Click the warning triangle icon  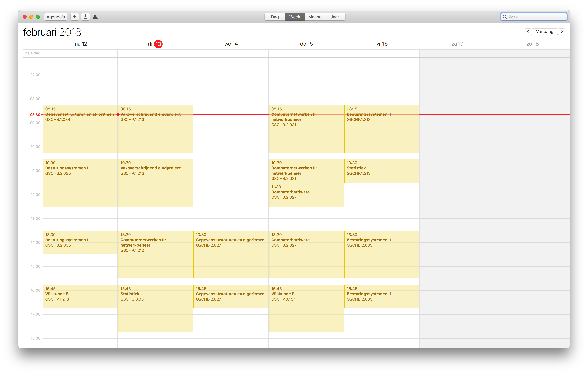(95, 17)
